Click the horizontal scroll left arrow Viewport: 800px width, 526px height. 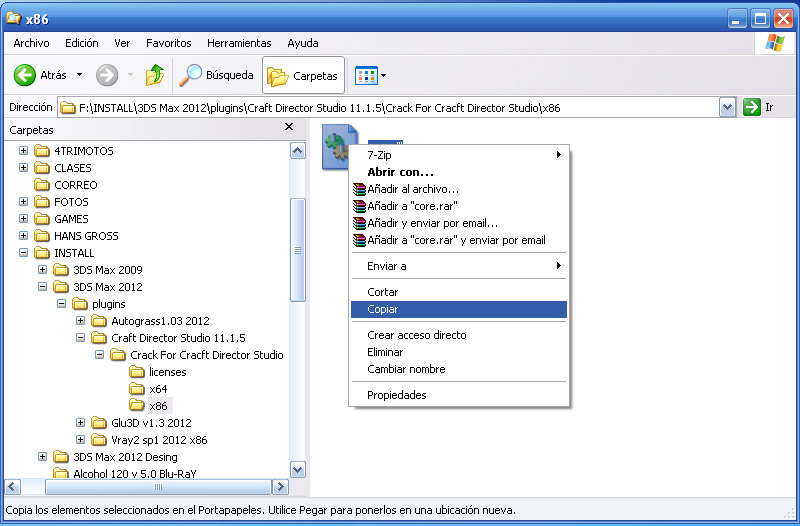pyautogui.click(x=13, y=487)
